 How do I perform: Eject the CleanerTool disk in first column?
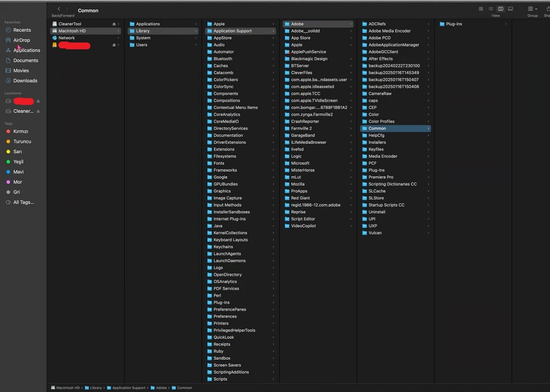[x=114, y=24]
